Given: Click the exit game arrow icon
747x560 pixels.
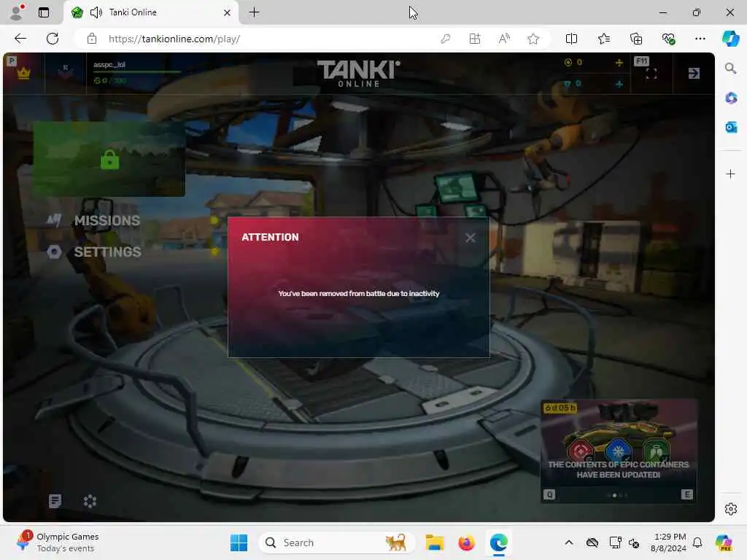Looking at the screenshot, I should point(694,74).
